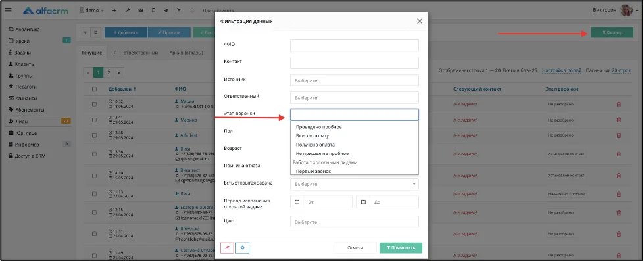Image resolution: width=644 pixels, height=261 pixels.
Task: Sort by the Добавлен column header
Action: click(122, 89)
